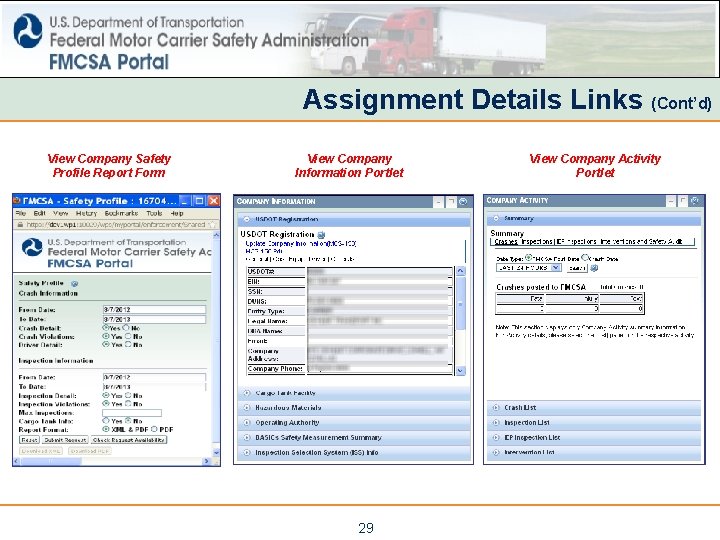Set Crash Detail to Yes
This screenshot has width=720, height=540.
tap(106, 328)
